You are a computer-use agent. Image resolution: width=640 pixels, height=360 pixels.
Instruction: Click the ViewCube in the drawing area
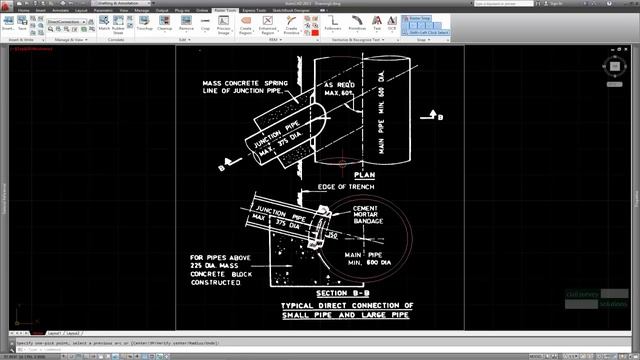point(615,67)
